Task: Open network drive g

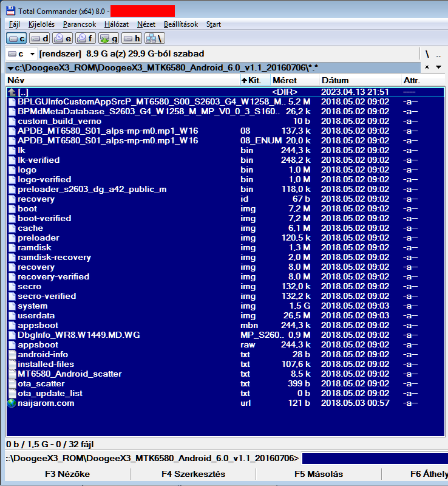Action: pyautogui.click(x=109, y=38)
